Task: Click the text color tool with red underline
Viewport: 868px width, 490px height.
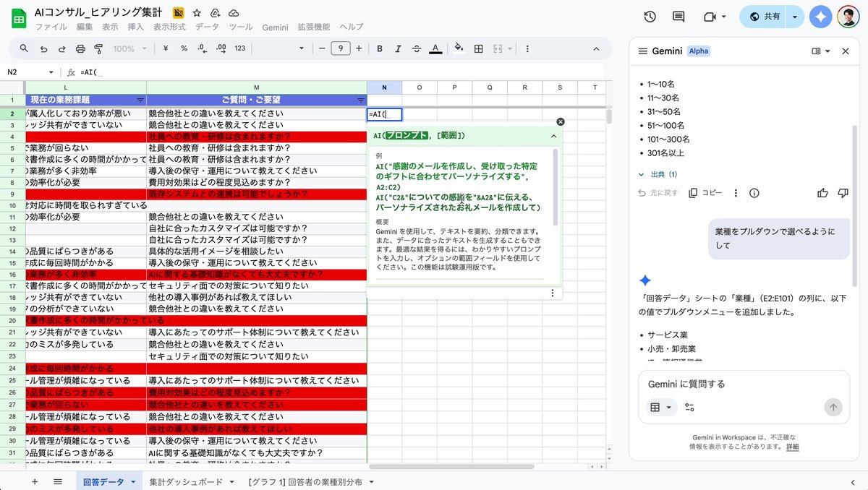Action: pyautogui.click(x=434, y=48)
